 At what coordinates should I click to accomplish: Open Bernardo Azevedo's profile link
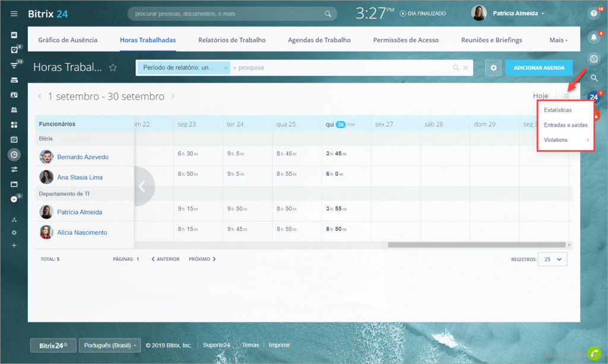(x=83, y=157)
